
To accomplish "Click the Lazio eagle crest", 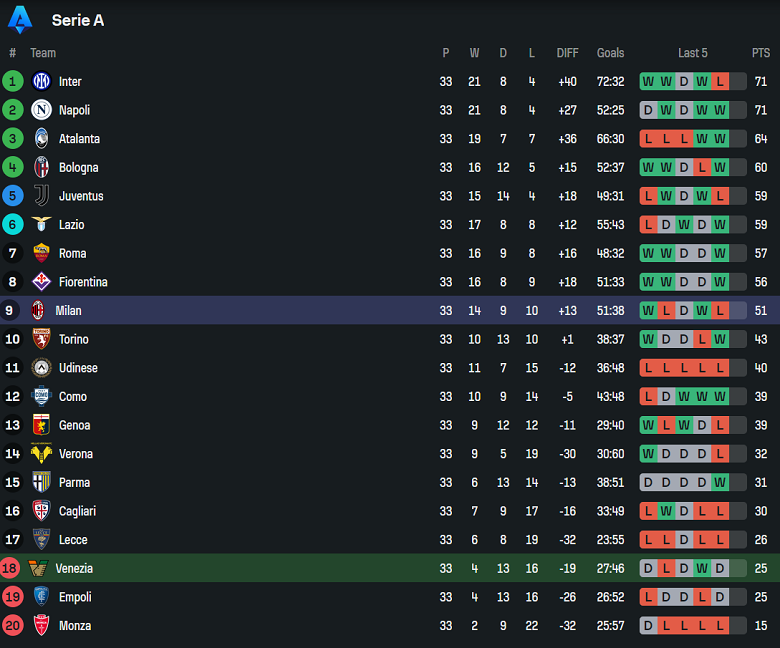I will point(41,225).
